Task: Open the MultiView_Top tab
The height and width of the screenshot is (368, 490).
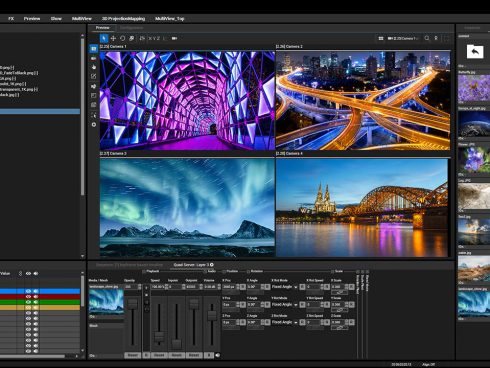Action: click(170, 19)
